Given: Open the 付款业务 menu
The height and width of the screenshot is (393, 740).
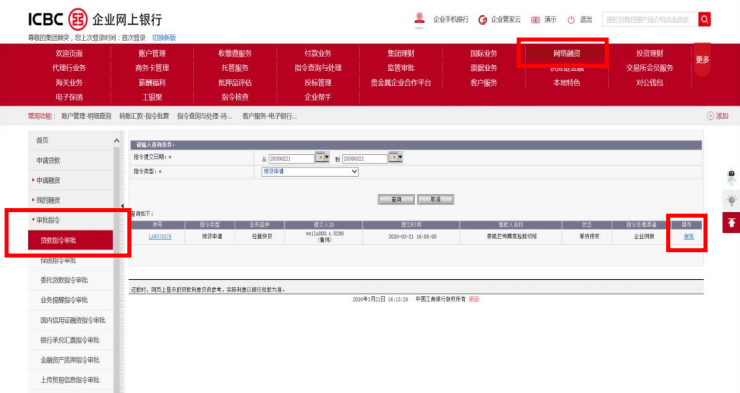Looking at the screenshot, I should click(318, 54).
